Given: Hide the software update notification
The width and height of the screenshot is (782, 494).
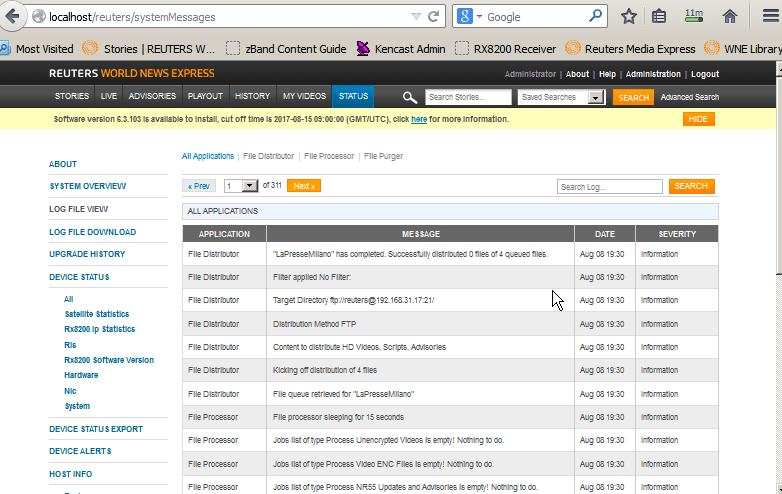Looking at the screenshot, I should [x=699, y=119].
